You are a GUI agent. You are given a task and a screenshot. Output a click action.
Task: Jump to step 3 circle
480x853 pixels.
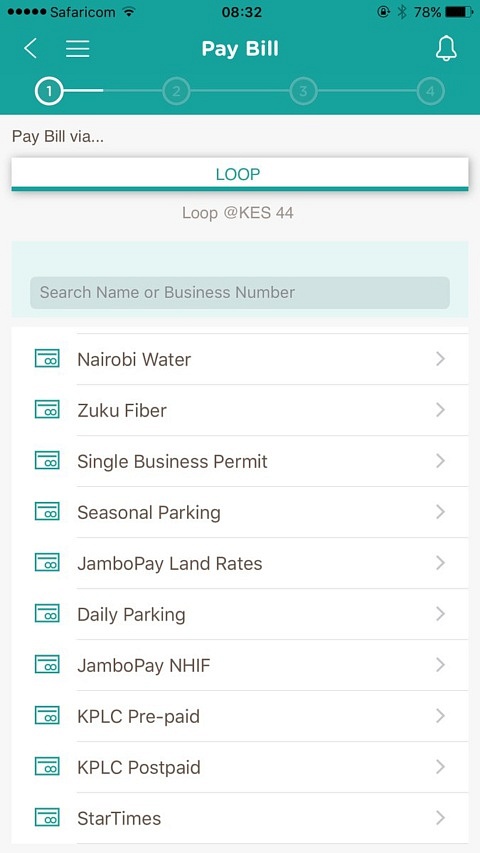[x=303, y=91]
